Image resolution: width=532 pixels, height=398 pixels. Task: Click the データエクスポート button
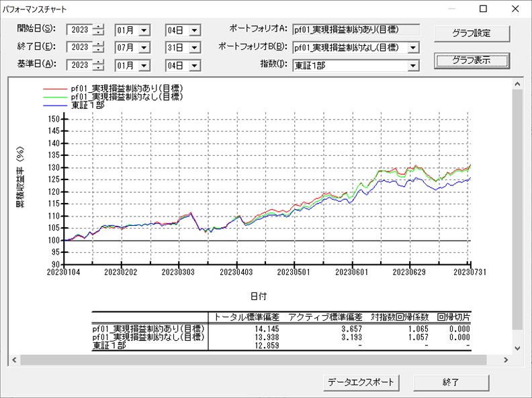click(362, 382)
